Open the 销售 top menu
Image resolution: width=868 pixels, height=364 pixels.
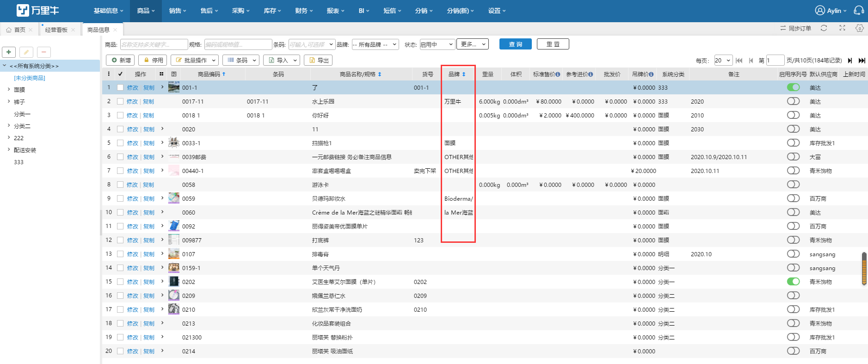178,11
